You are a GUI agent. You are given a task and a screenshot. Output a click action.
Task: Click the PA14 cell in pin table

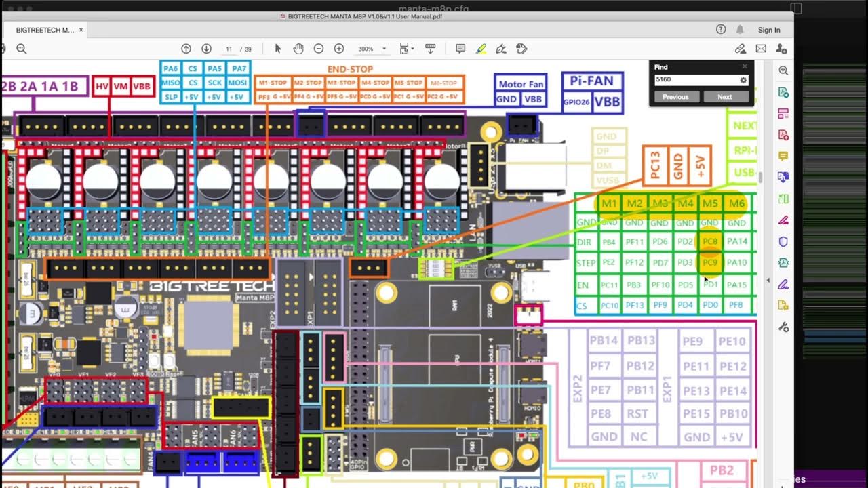(736, 241)
